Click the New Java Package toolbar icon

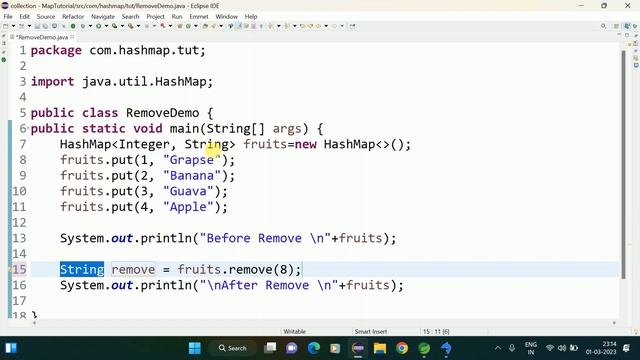[179, 26]
